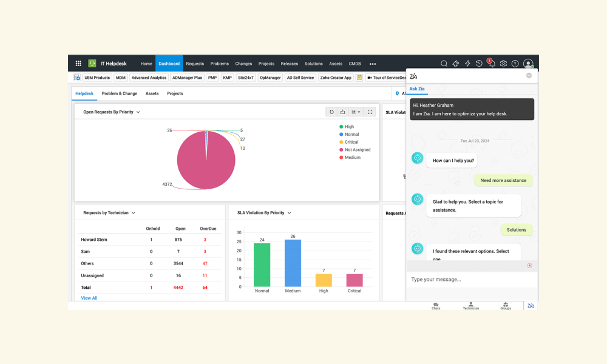This screenshot has width=607, height=364.
Task: Expand Open Requests By Priority dropdown
Action: tap(138, 112)
